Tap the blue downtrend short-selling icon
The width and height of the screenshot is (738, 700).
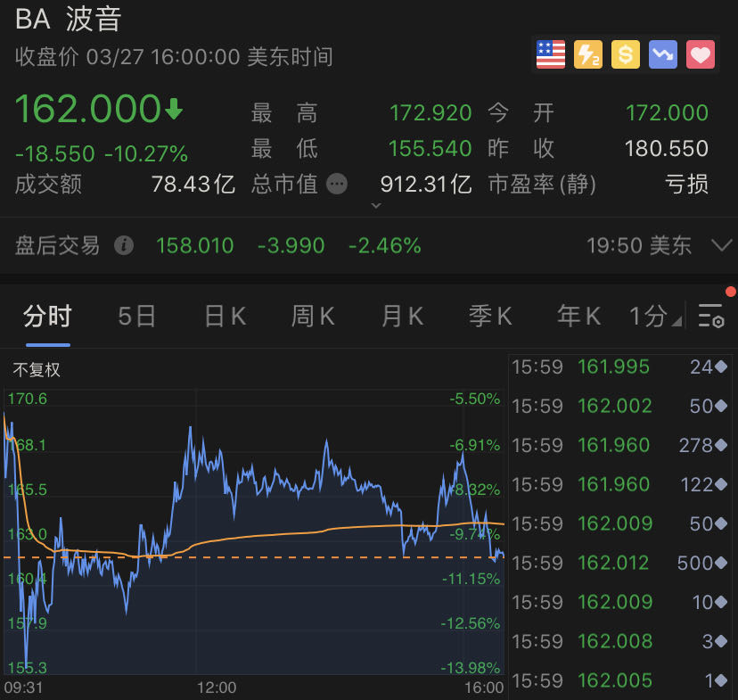[x=663, y=54]
